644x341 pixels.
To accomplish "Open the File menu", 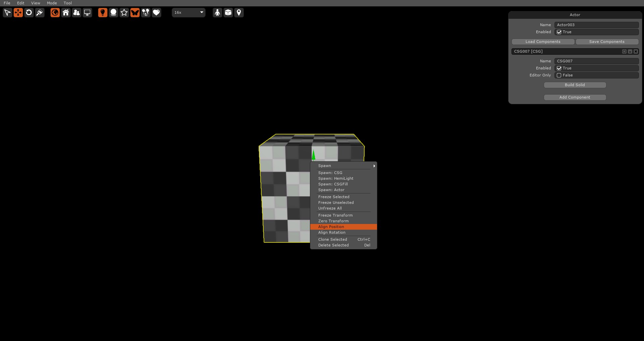I will click(x=7, y=3).
